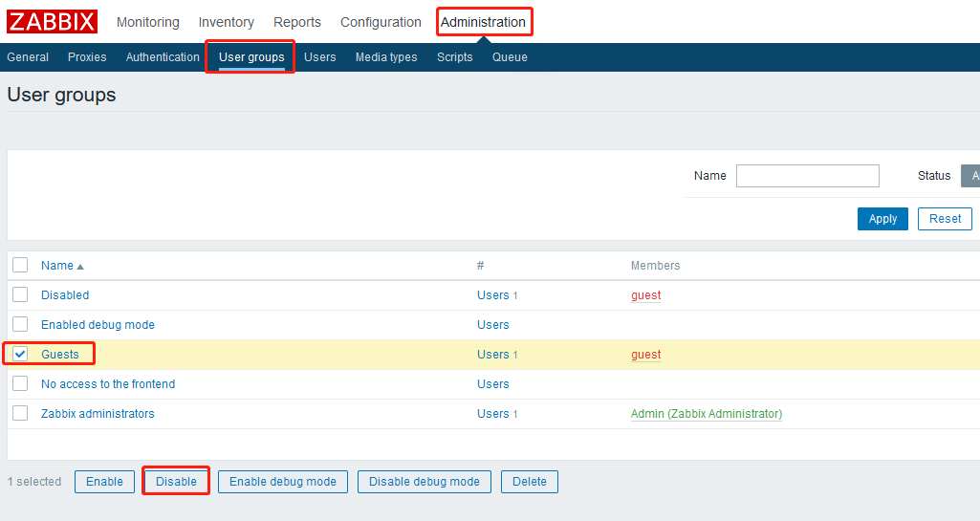The image size is (980, 521).
Task: Open Users link in Guests row
Action: 493,355
